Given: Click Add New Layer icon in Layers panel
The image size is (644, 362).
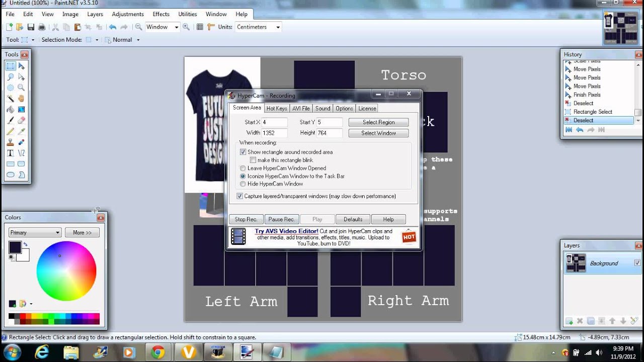Looking at the screenshot, I should pyautogui.click(x=569, y=321).
